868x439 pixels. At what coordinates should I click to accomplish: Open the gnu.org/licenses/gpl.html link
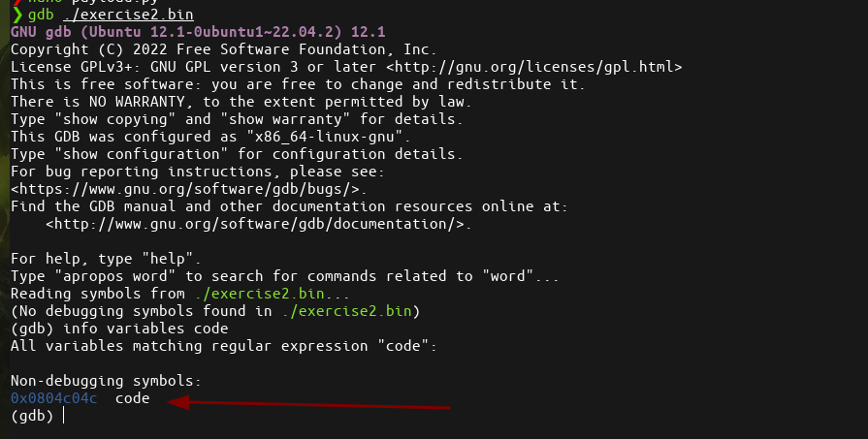[533, 67]
